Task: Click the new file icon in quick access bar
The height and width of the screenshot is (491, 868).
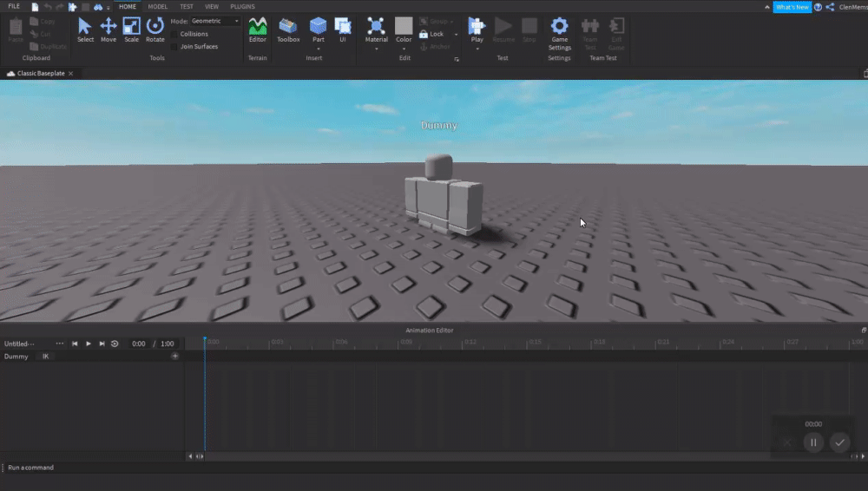Action: pyautogui.click(x=35, y=7)
